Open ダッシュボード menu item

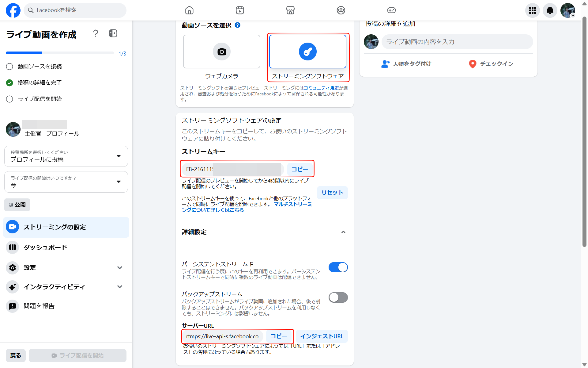66,247
